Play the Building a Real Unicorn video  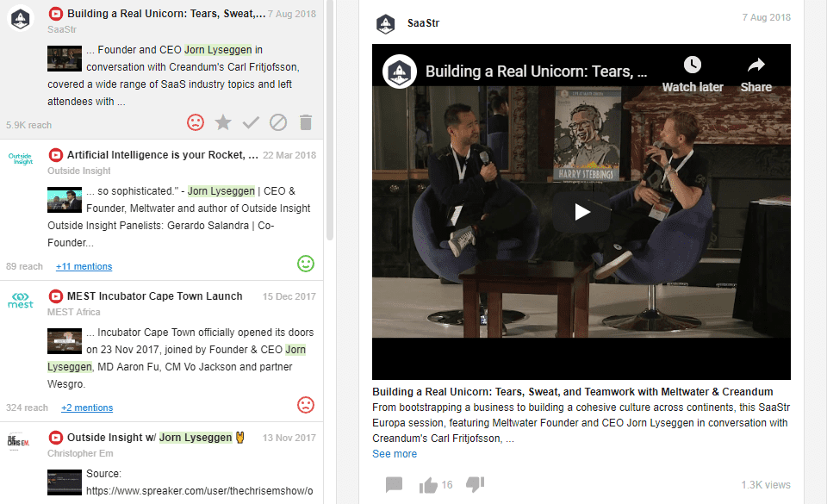581,212
